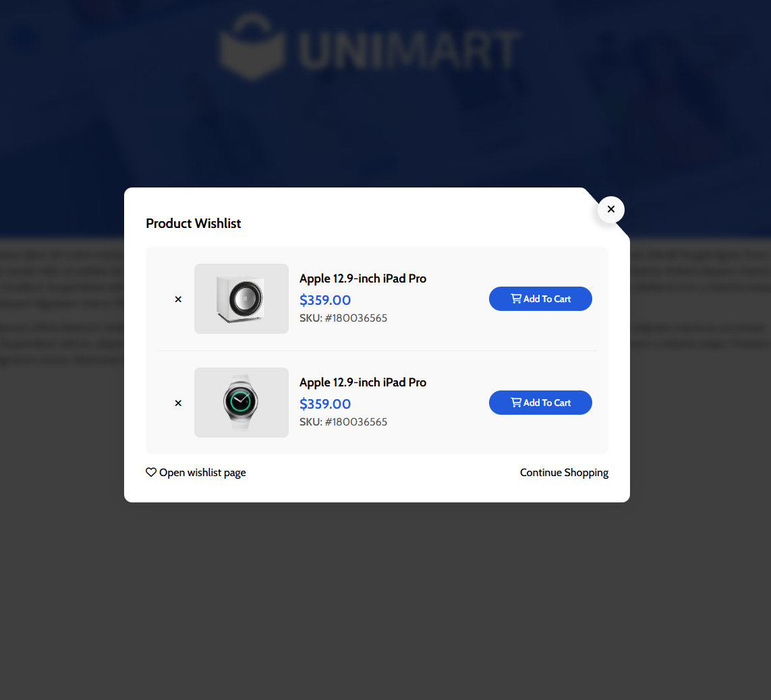Click the cart icon in the speaker row's button
The width and height of the screenshot is (771, 700).
tap(516, 298)
